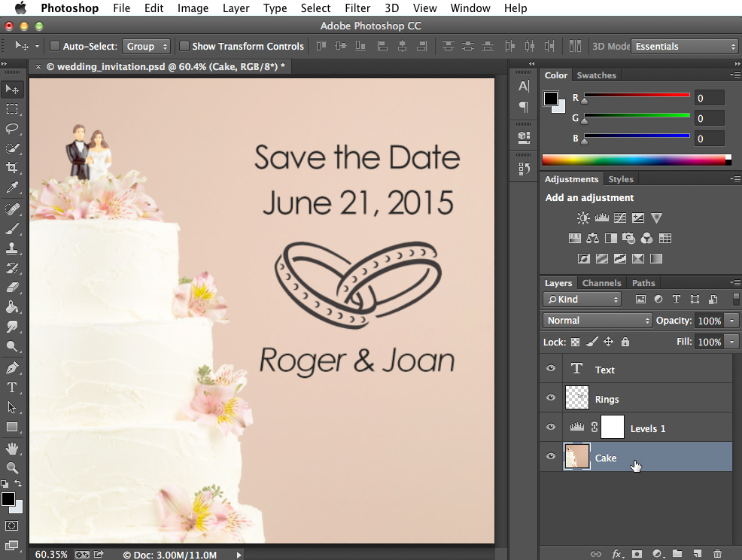Screen dimensions: 742x560
Task: Toggle Show Transform Controls
Action: (x=184, y=46)
